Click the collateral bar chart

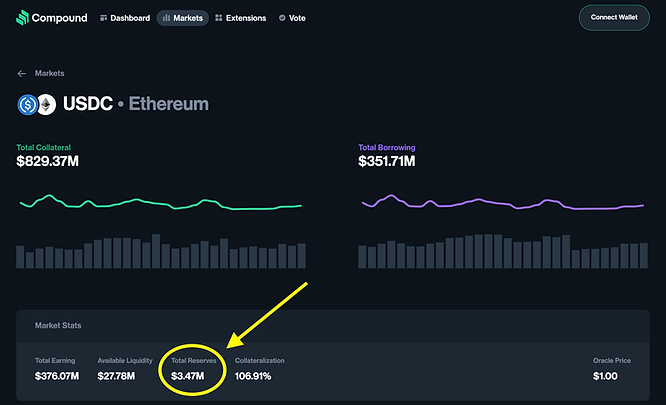tap(161, 251)
